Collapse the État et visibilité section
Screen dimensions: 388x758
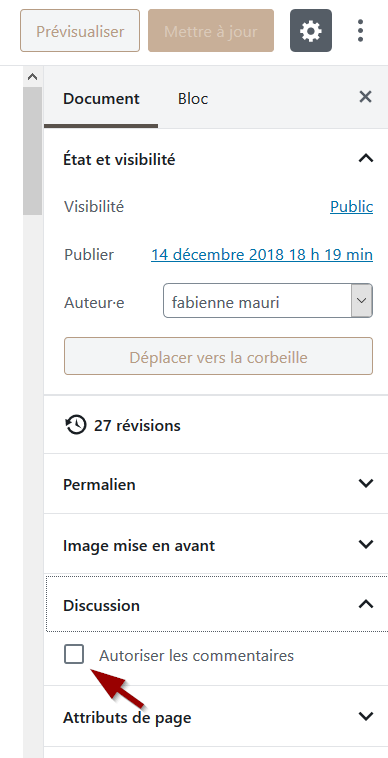point(366,159)
